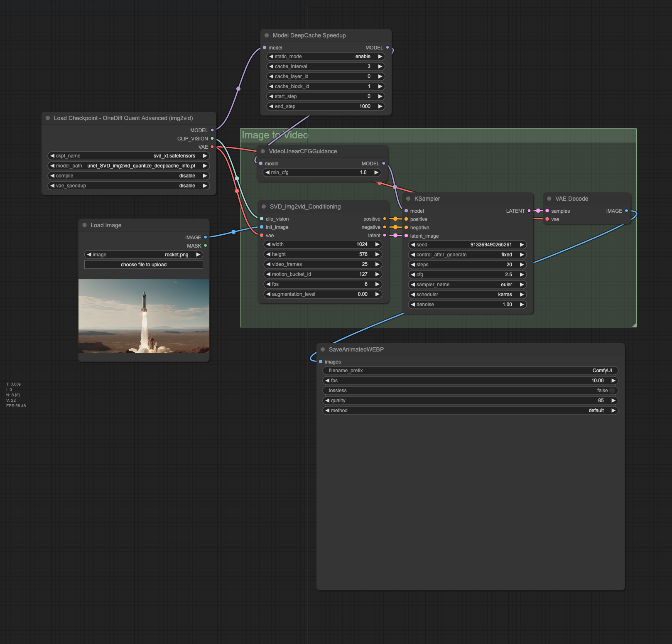This screenshot has height=644, width=672.
Task: Click the filename_prefix ComfyUI field
Action: (x=470, y=371)
